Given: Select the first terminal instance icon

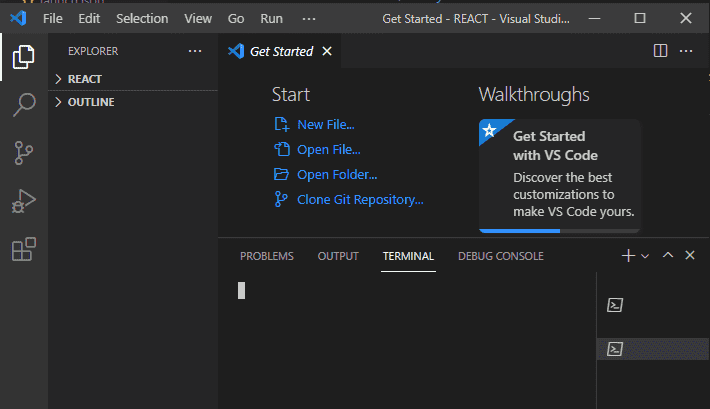Looking at the screenshot, I should coord(617,305).
